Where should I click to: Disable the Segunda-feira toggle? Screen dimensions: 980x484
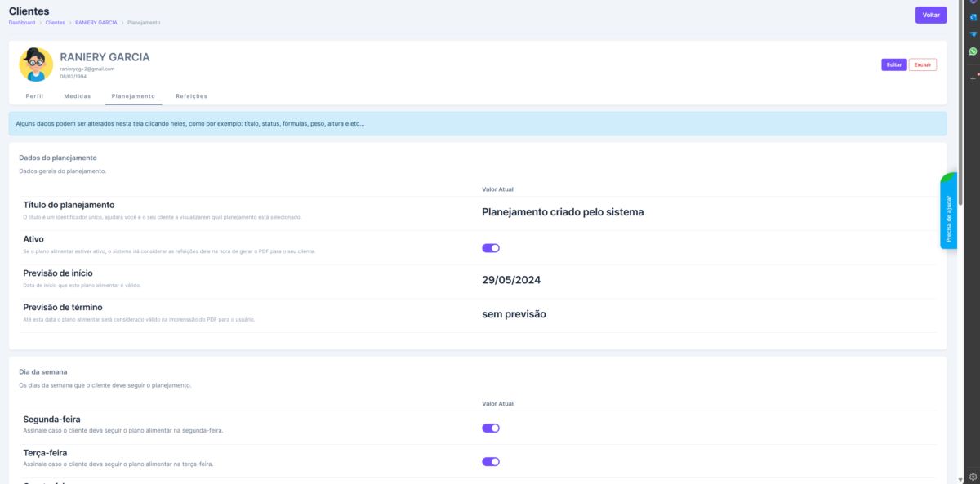click(491, 428)
